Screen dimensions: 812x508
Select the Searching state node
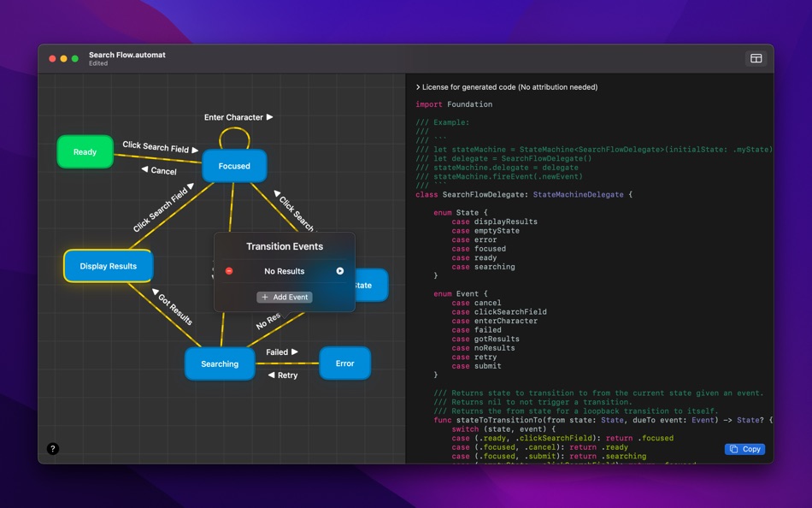[x=220, y=363]
